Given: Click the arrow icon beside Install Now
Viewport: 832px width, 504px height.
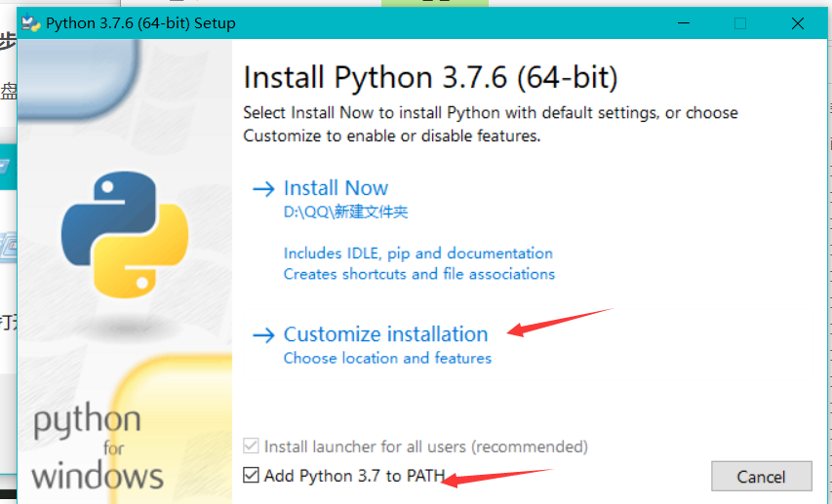Looking at the screenshot, I should (x=263, y=189).
